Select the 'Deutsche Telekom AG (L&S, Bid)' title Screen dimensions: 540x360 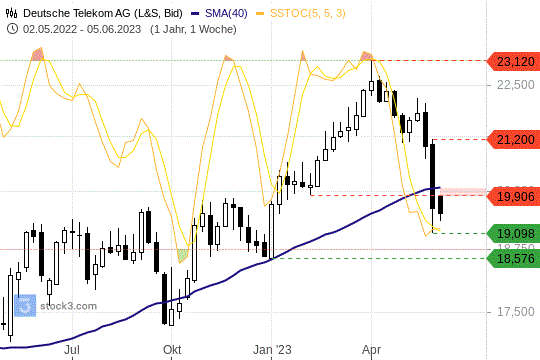click(x=103, y=13)
